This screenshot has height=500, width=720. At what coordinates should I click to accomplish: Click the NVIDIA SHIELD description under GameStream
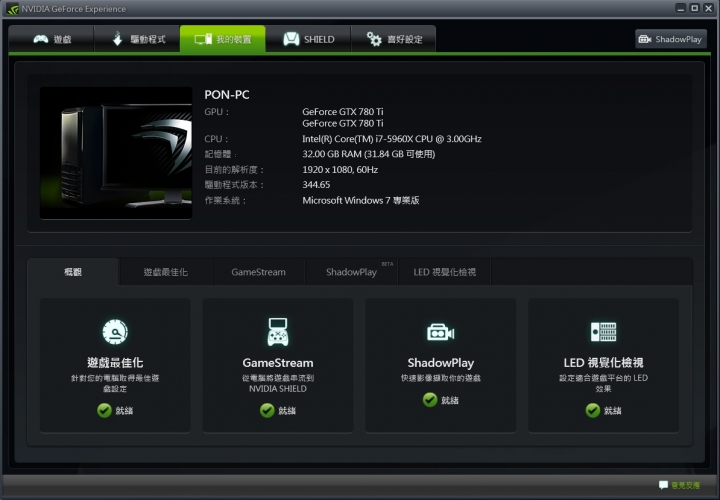[278, 383]
